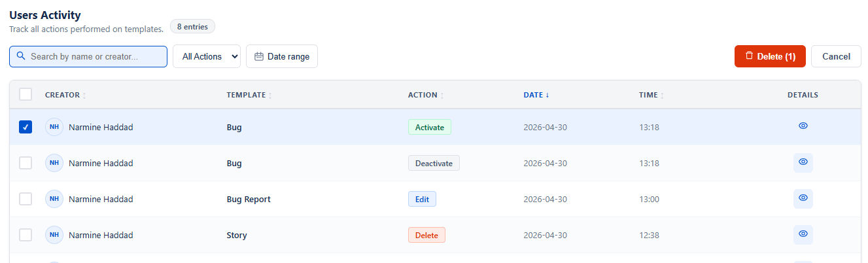Image resolution: width=868 pixels, height=263 pixels.
Task: Open the All Actions dropdown
Action: click(x=207, y=56)
